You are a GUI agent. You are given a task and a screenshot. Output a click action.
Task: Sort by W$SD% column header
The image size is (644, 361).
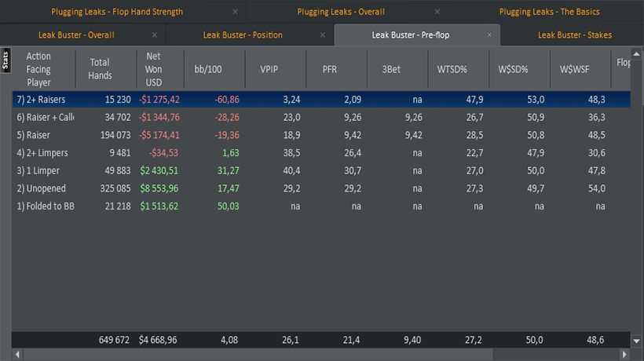click(519, 69)
